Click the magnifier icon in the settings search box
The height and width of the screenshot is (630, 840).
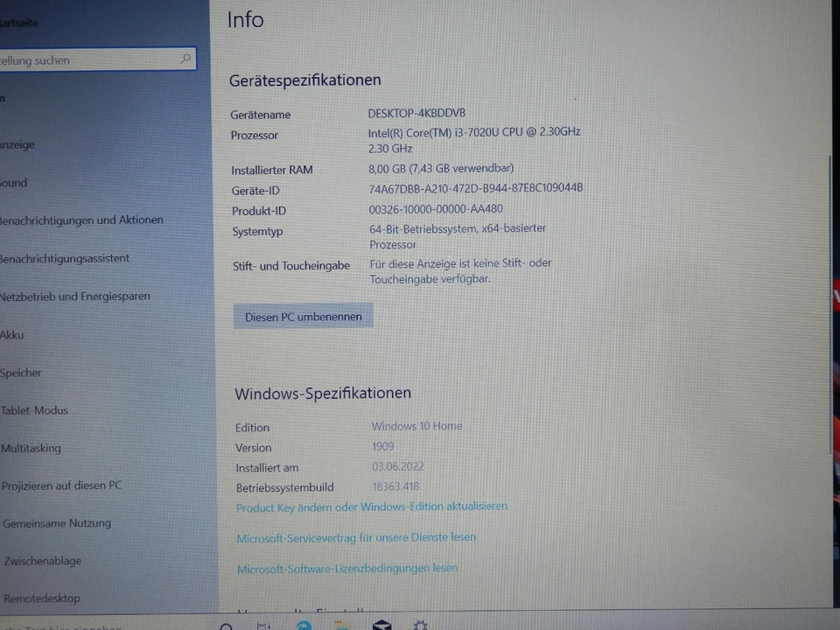click(x=185, y=59)
